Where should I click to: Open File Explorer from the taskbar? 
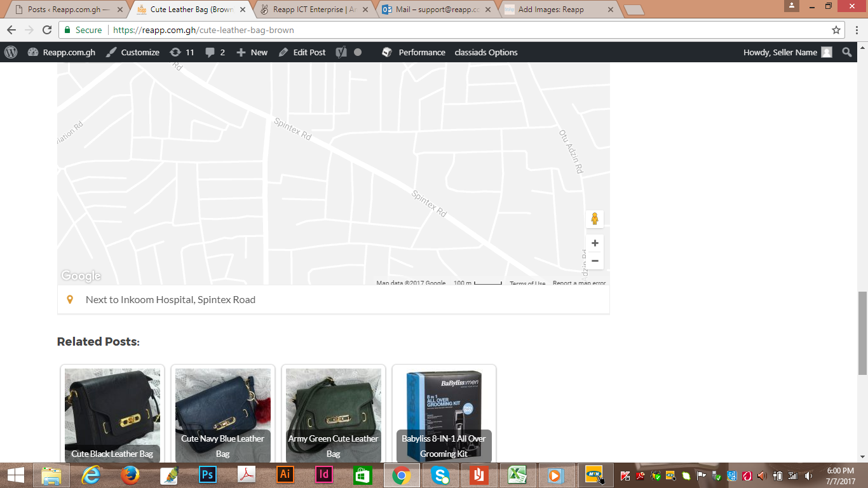tap(51, 475)
